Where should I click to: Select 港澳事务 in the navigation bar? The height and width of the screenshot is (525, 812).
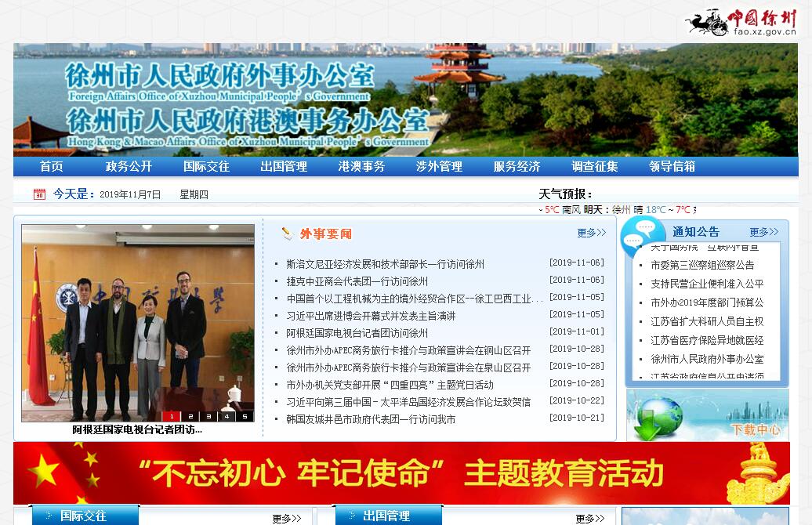[361, 166]
